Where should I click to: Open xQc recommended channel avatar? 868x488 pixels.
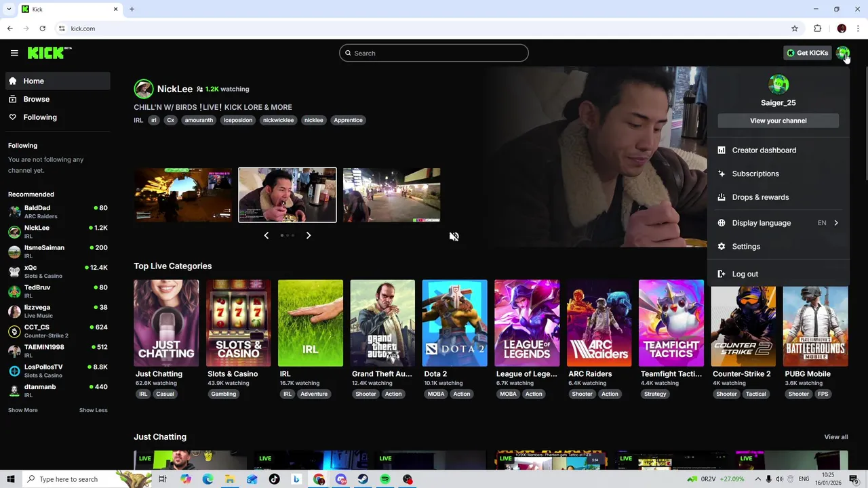point(14,272)
